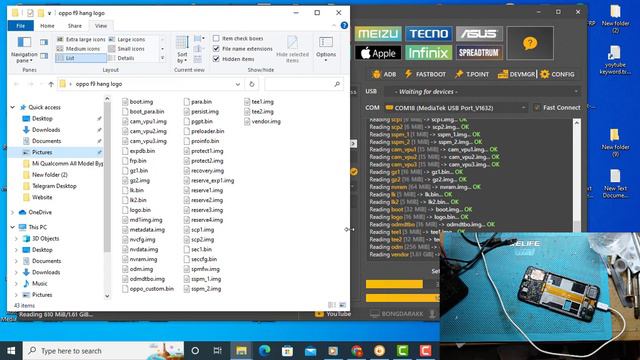The image size is (640, 360).
Task: Select the recovery.img file
Action: coord(204,171)
